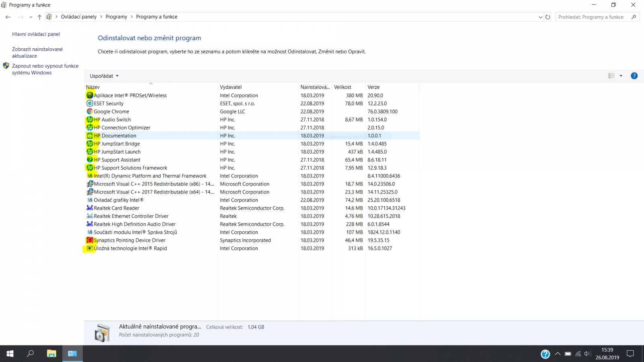Click the change view layout icon
Viewport: 644px width, 362px height.
[611, 76]
